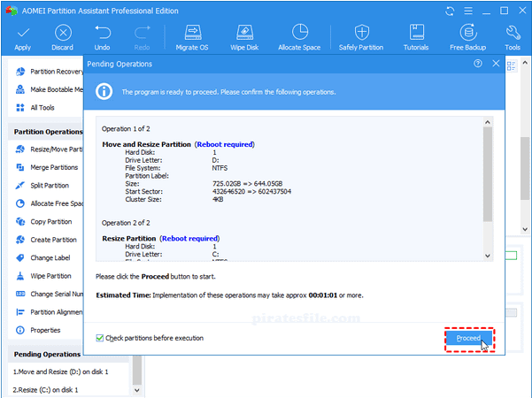Click the Undo arrow icon
This screenshot has width=532, height=398.
(103, 33)
